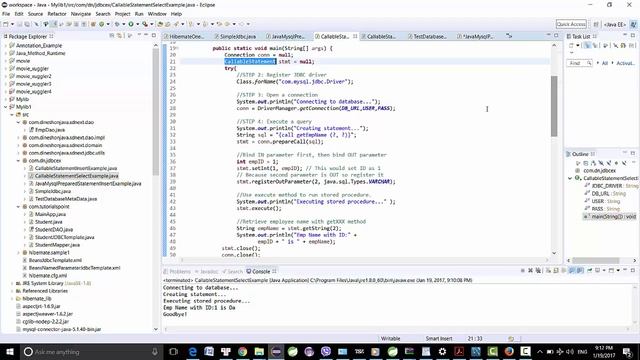Open the Refactor menu
Viewport: 640px width, 360px height.
pos(57,14)
